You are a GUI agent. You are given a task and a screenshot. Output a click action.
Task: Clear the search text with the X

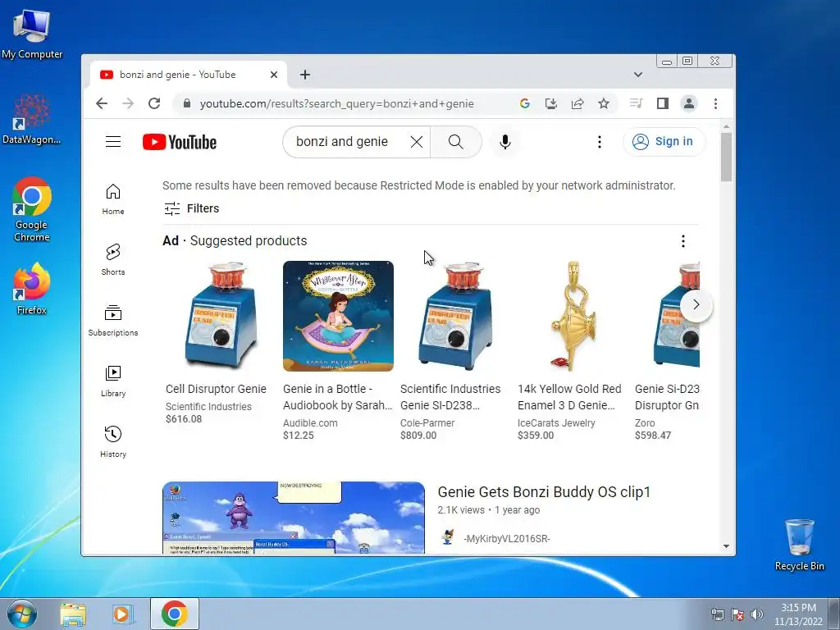coord(416,142)
